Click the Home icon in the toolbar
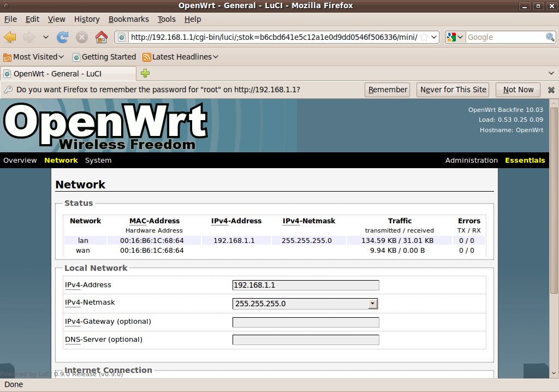The width and height of the screenshot is (559, 392). [101, 37]
